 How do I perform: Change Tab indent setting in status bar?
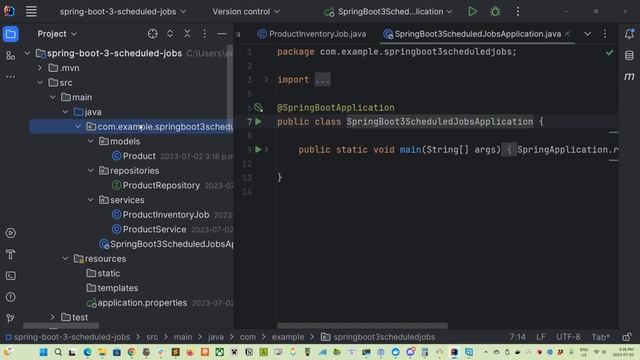pyautogui.click(x=600, y=337)
